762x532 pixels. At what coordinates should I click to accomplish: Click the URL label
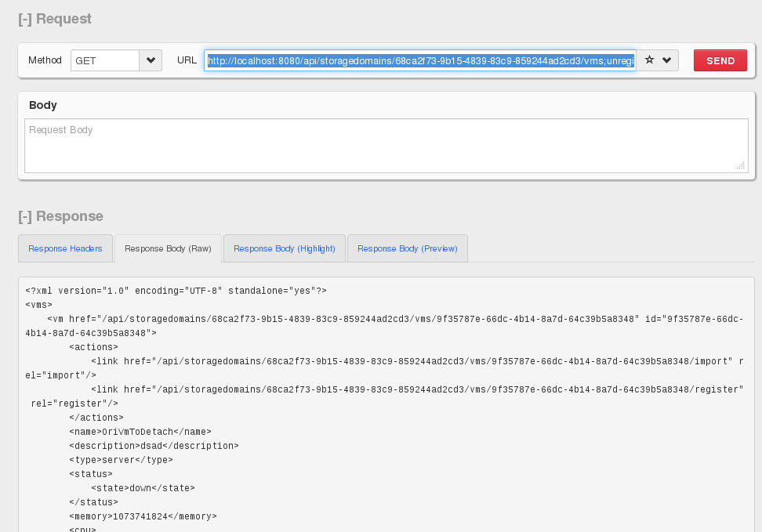click(187, 60)
